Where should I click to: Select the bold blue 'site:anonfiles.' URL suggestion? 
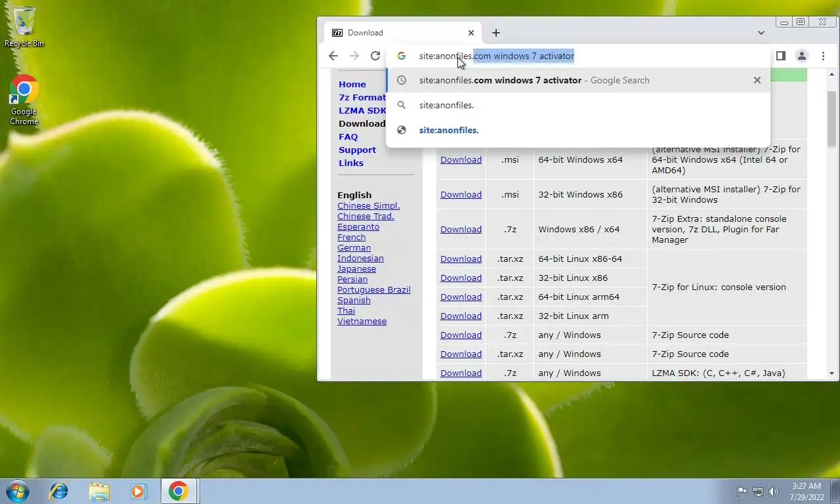click(578, 130)
